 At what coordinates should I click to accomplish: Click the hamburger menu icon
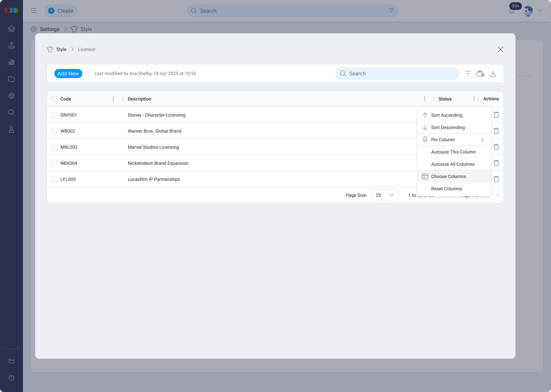(34, 11)
